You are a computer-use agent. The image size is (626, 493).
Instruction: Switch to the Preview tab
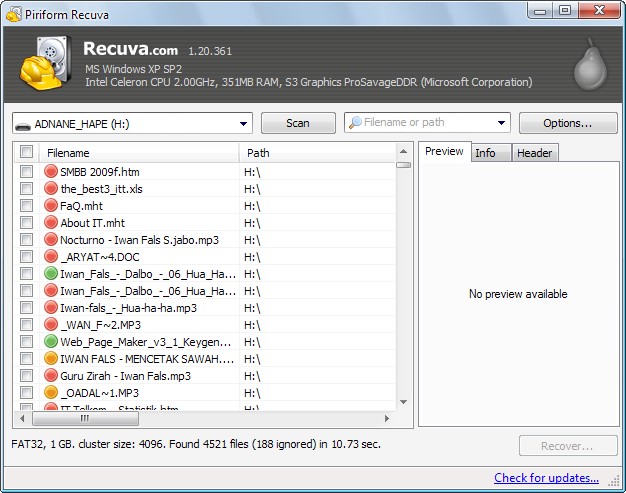pos(444,152)
